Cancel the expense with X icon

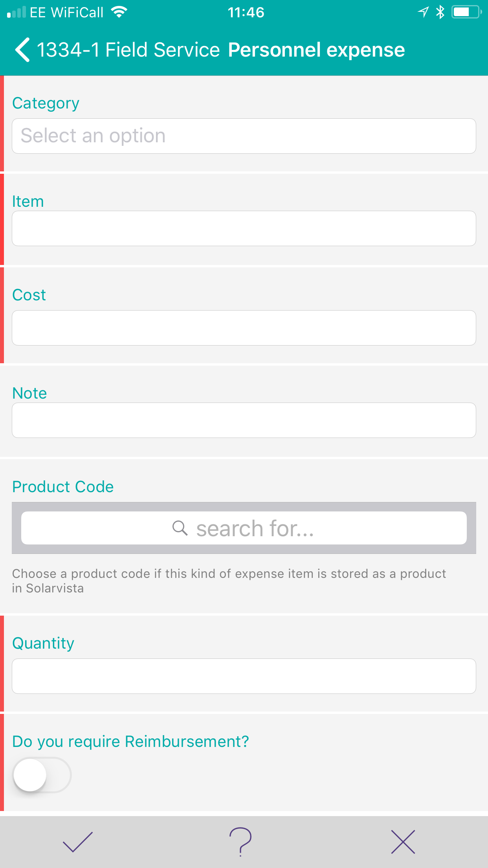pos(403,842)
